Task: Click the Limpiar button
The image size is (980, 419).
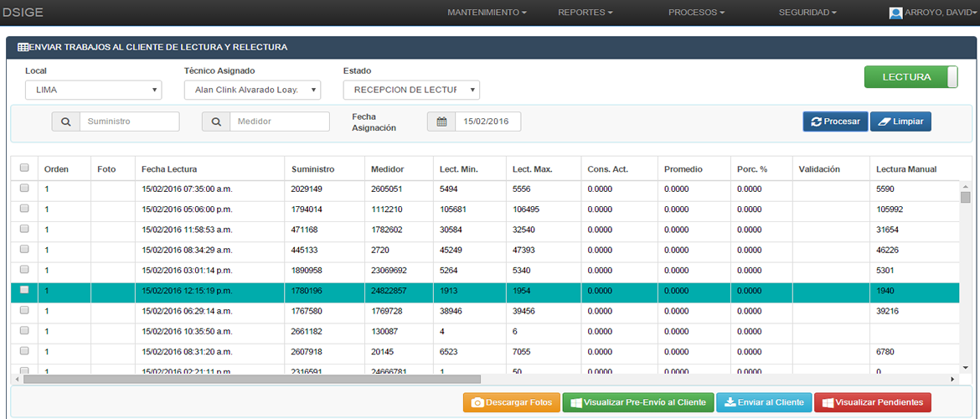Action: coord(900,122)
